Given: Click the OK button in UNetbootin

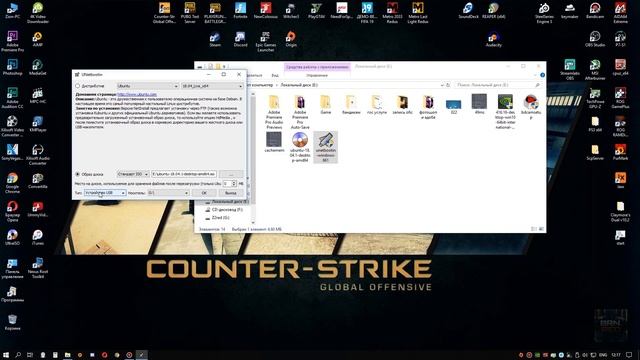Looking at the screenshot, I should pos(204,193).
